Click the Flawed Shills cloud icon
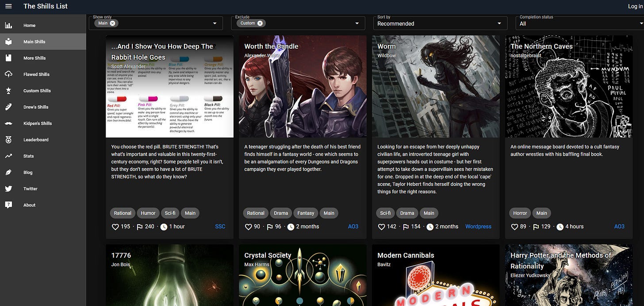The height and width of the screenshot is (306, 644). [x=8, y=74]
